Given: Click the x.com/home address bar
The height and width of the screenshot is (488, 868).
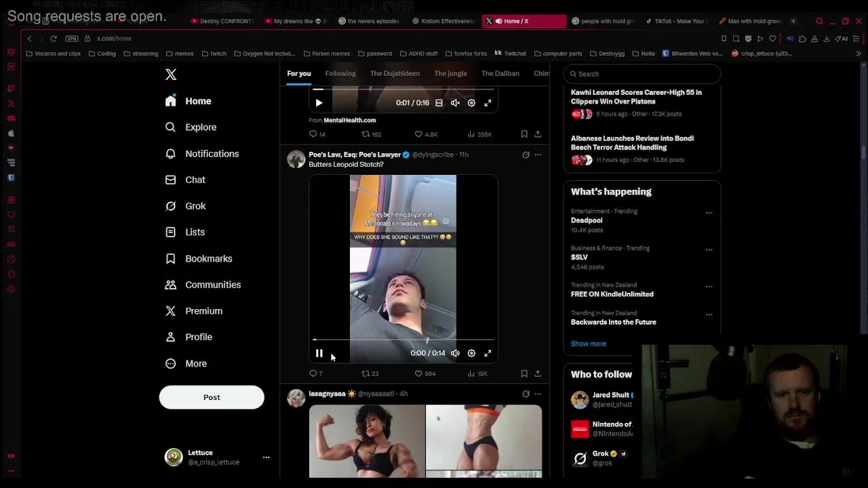Looking at the screenshot, I should coord(114,39).
